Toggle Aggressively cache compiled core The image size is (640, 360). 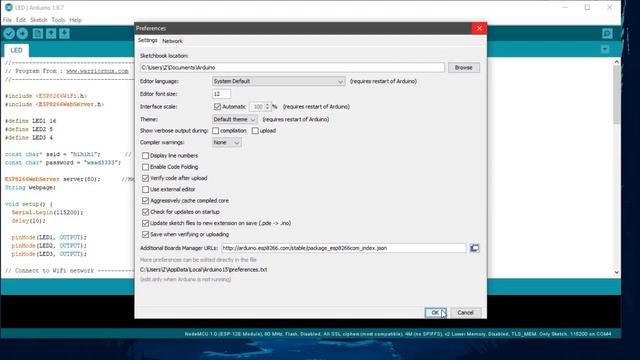[x=145, y=201]
